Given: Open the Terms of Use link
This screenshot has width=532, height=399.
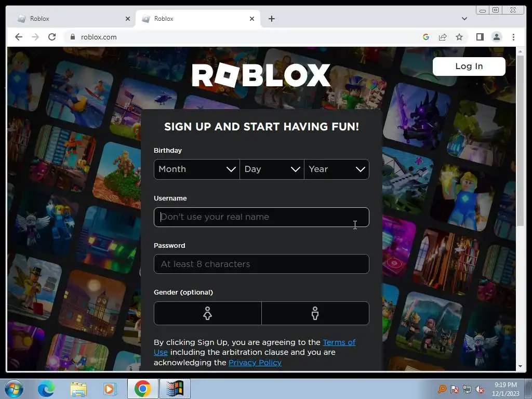Looking at the screenshot, I should pos(339,342).
